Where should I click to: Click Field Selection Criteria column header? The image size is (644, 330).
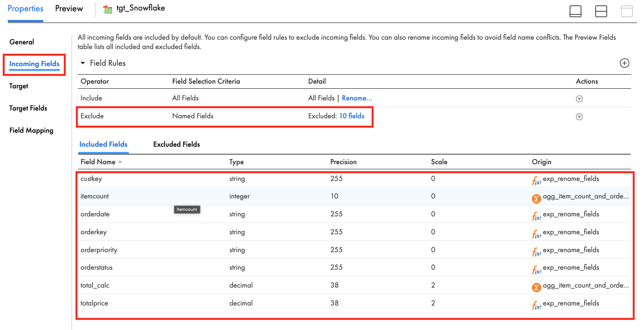tap(206, 81)
